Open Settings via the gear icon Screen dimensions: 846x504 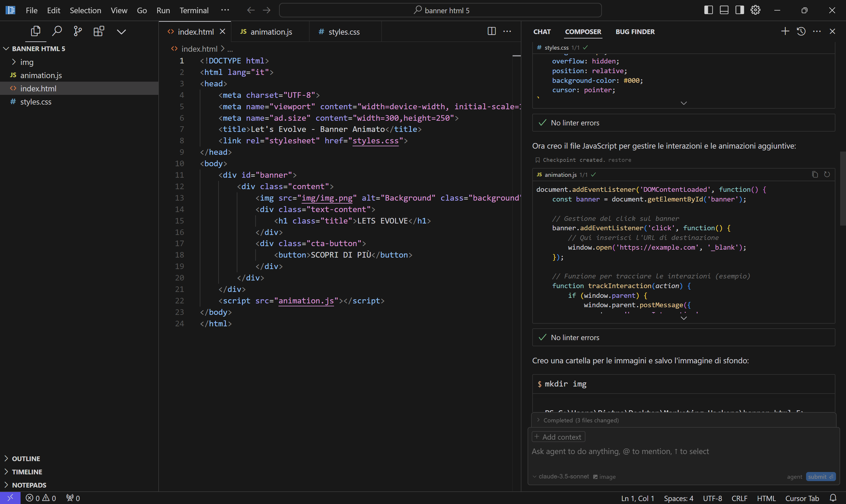[755, 10]
